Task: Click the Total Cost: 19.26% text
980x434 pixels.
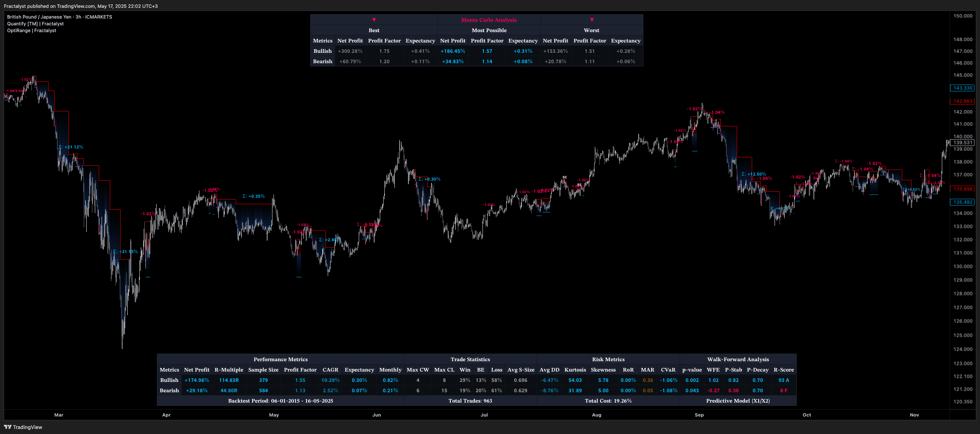Action: pyautogui.click(x=608, y=401)
